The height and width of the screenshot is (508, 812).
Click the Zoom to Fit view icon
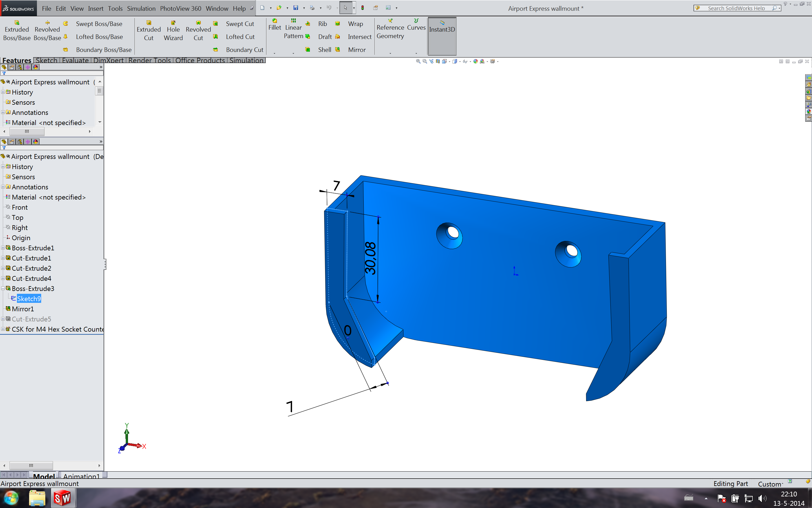[x=418, y=61]
